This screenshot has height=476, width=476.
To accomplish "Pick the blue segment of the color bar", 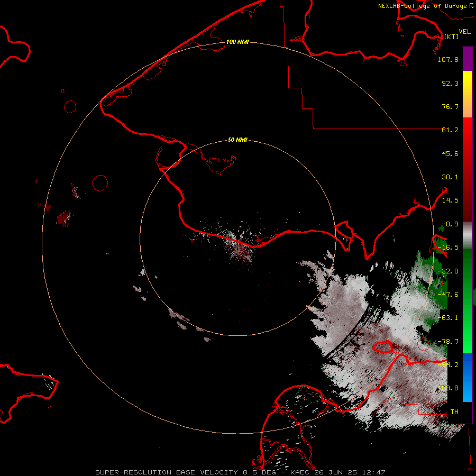I will tap(467, 377).
